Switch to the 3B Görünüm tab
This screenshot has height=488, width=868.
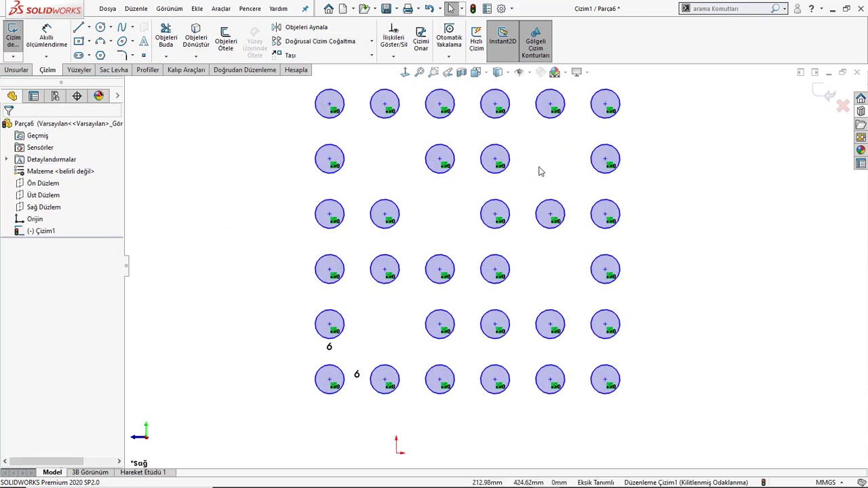pyautogui.click(x=90, y=472)
